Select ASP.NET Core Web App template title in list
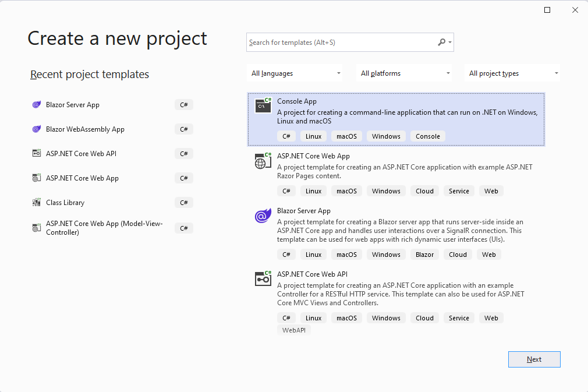Viewport: 588px width, 392px height. [313, 156]
